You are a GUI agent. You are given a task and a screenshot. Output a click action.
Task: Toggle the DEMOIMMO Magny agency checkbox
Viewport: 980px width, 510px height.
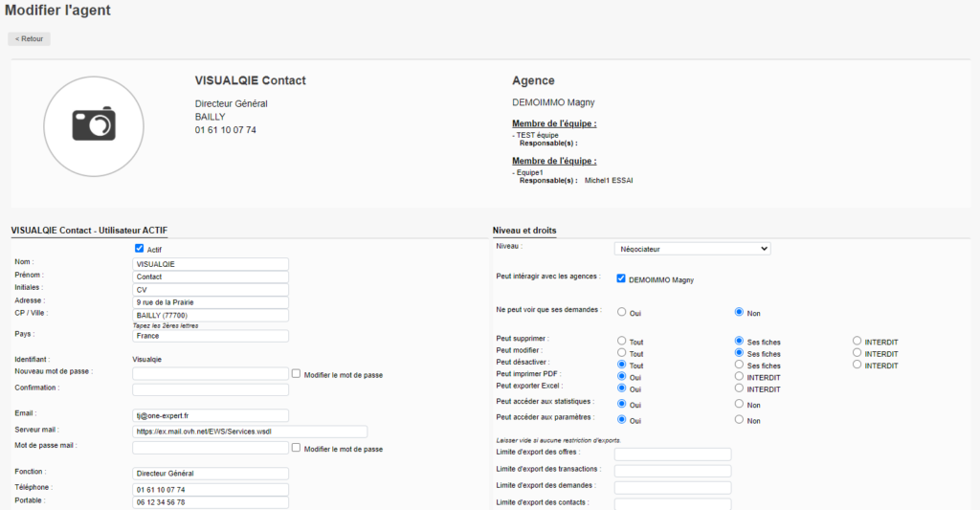[621, 279]
